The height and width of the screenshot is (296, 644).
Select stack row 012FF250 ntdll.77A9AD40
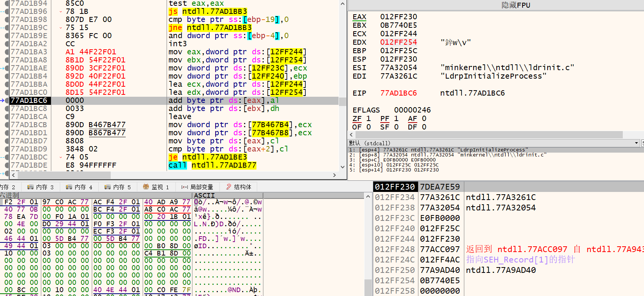click(508, 270)
